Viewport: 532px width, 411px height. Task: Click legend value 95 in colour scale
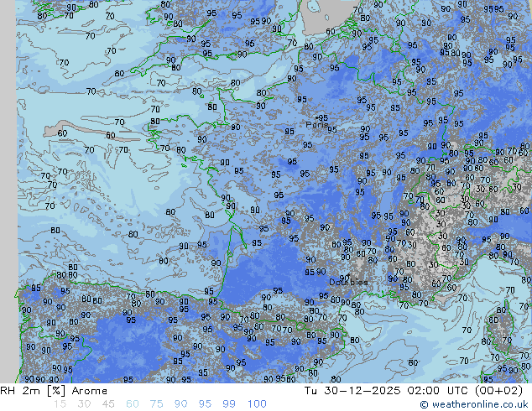point(205,404)
